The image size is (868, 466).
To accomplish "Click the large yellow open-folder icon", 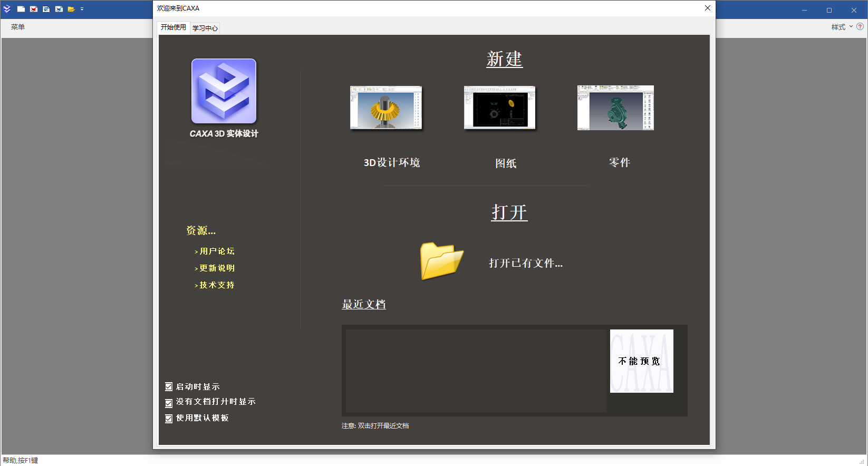I will coord(441,261).
